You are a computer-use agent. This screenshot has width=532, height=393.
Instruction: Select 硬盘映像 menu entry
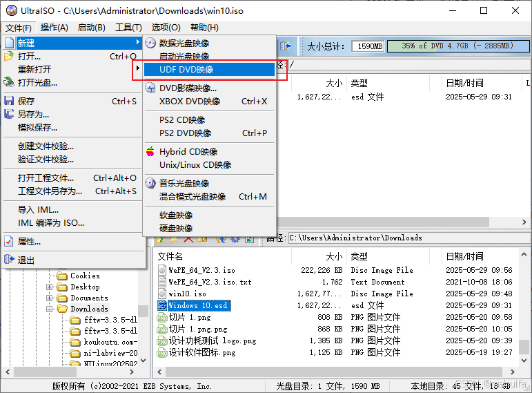(209, 228)
